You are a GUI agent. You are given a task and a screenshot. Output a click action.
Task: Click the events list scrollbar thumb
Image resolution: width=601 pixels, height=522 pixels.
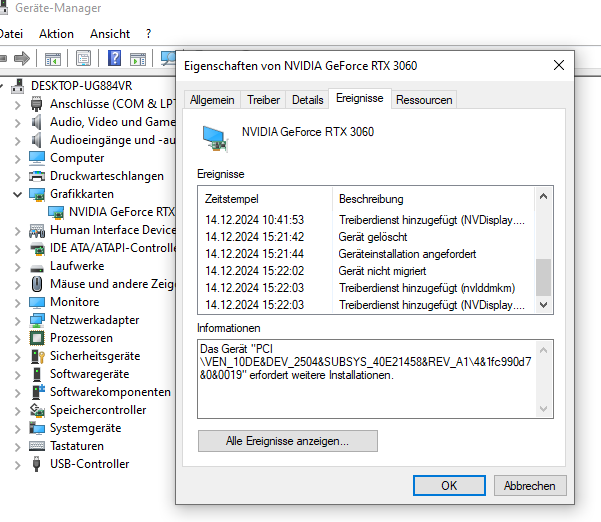coord(543,277)
